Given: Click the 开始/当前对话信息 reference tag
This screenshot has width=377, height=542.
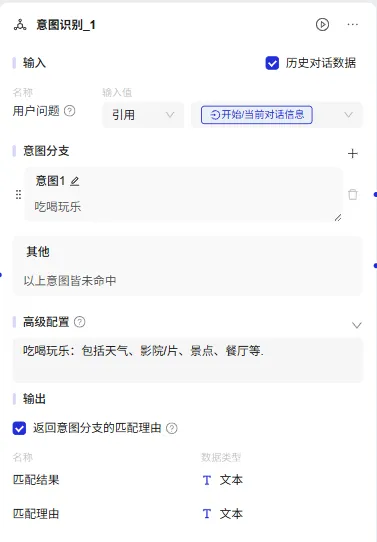Looking at the screenshot, I should pyautogui.click(x=257, y=115).
